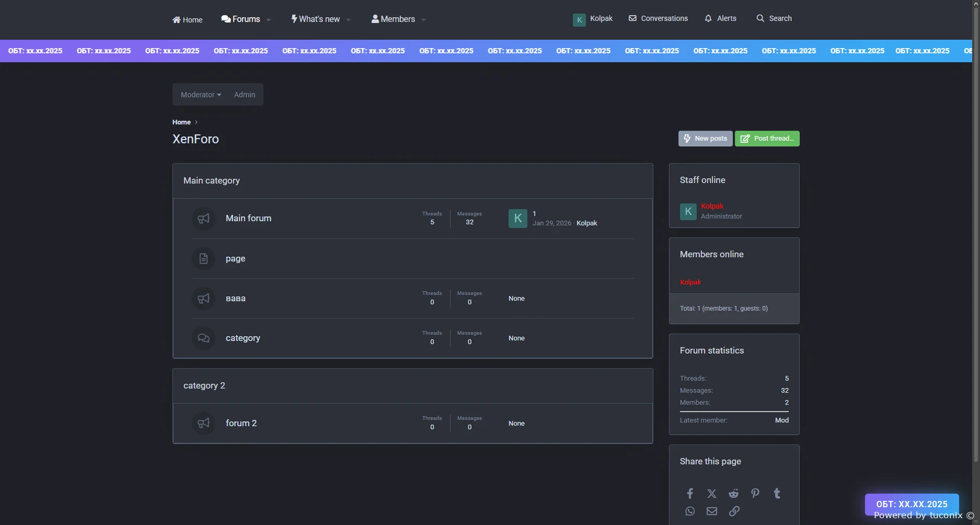Open Kolpak avatar in Staff online
This screenshot has height=525, width=980.
point(688,211)
